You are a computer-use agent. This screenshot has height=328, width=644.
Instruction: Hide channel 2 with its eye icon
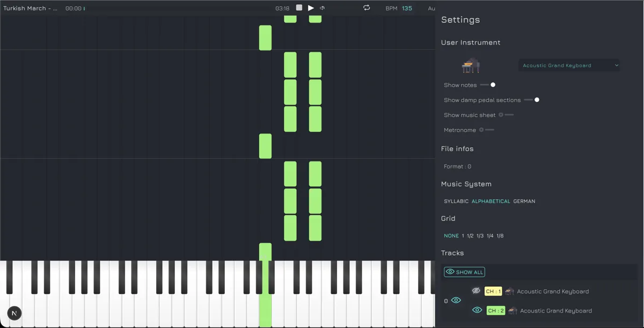[477, 310]
